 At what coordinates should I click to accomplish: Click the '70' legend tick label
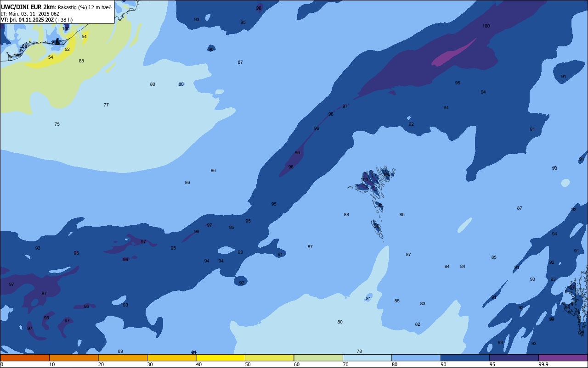[x=345, y=364]
